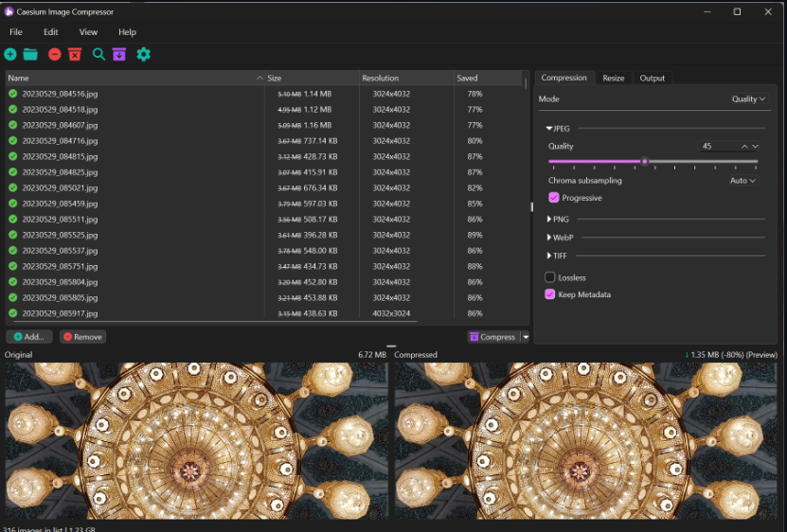Screen dimensions: 787x532
Task: Click the Add... button
Action: 29,337
